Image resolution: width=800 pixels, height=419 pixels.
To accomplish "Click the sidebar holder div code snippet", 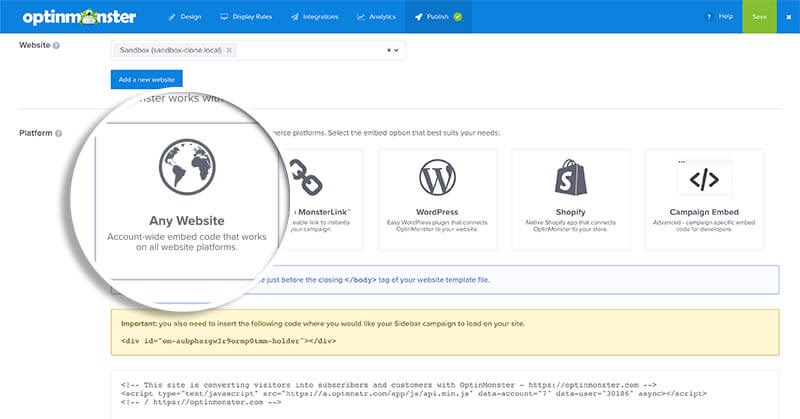I will pos(229,341).
